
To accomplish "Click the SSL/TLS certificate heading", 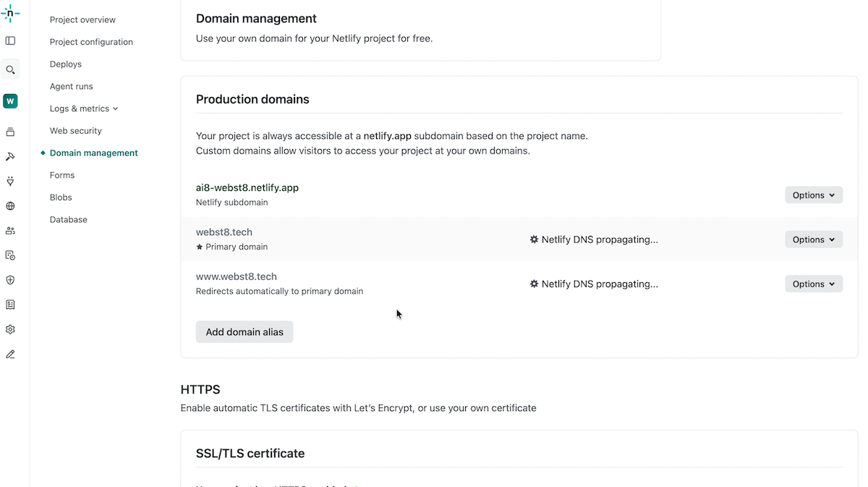I will 250,454.
